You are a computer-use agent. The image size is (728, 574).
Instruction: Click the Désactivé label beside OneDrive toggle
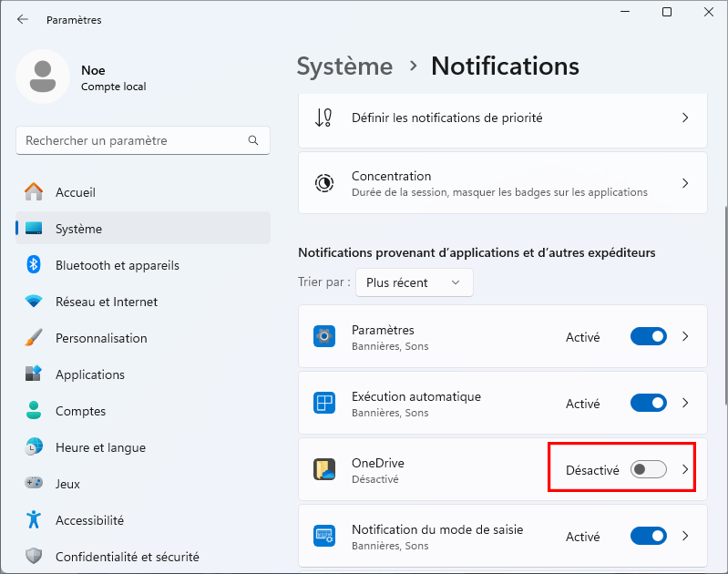(x=592, y=470)
